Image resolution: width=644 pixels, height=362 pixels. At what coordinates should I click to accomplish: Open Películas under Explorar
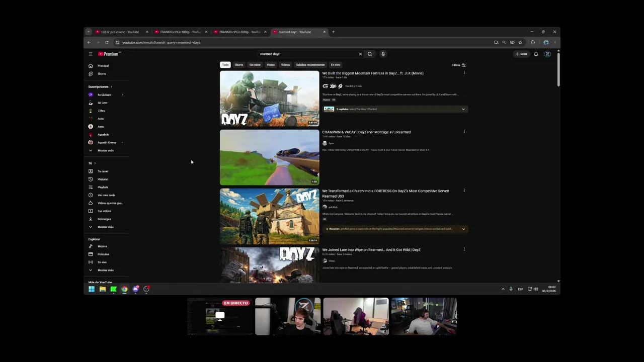(x=103, y=254)
